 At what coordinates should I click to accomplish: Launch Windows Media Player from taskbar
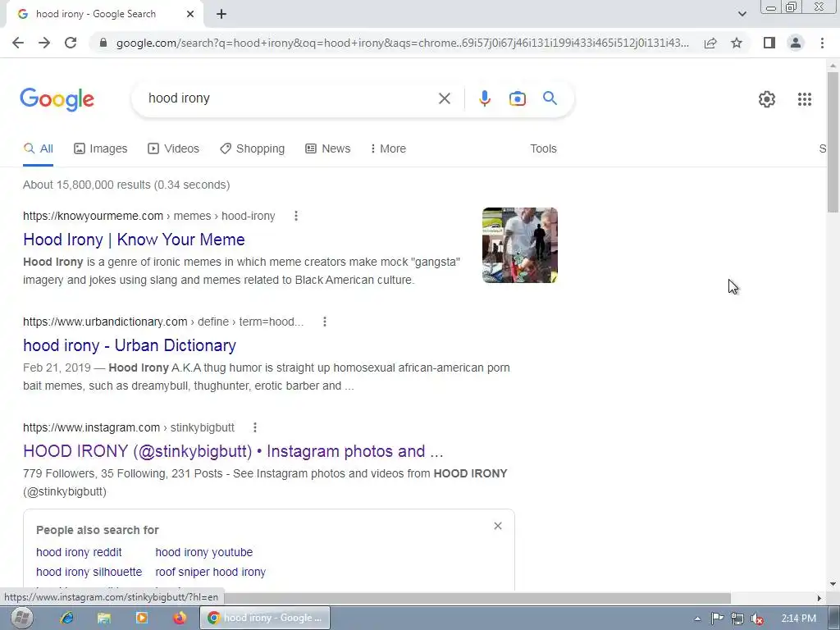click(x=142, y=618)
